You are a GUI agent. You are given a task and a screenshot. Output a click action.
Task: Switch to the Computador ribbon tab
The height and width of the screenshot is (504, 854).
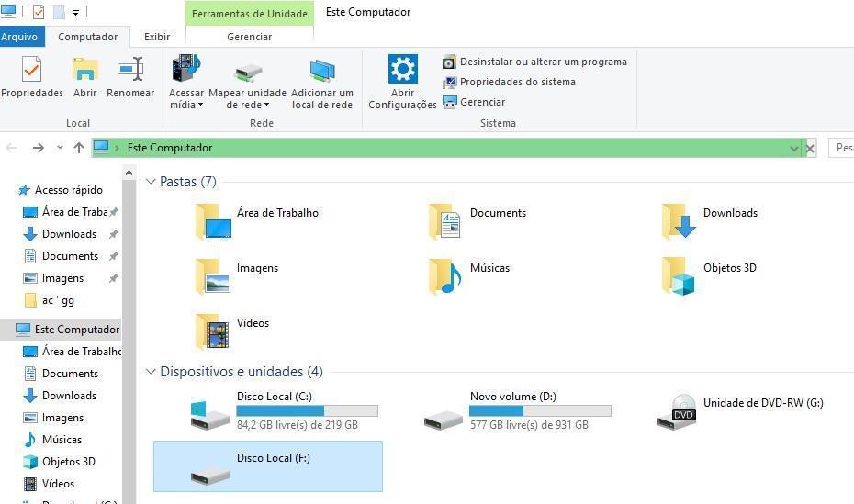click(87, 37)
